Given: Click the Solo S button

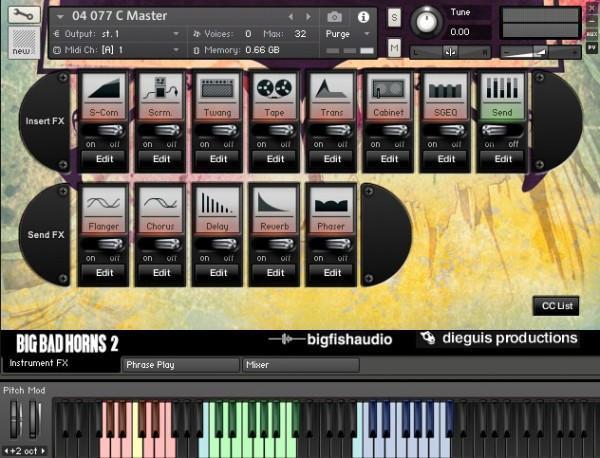Looking at the screenshot, I should pos(394,18).
